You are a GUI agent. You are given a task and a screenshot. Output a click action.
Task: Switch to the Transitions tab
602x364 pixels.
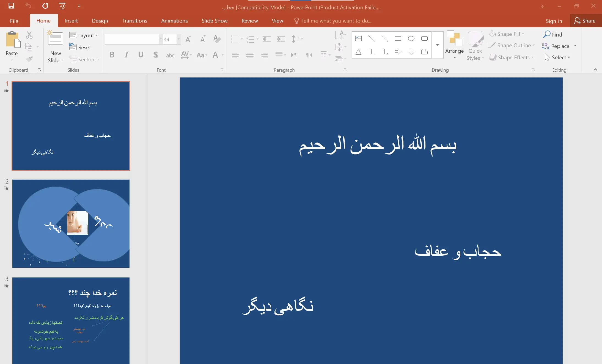[x=134, y=21]
